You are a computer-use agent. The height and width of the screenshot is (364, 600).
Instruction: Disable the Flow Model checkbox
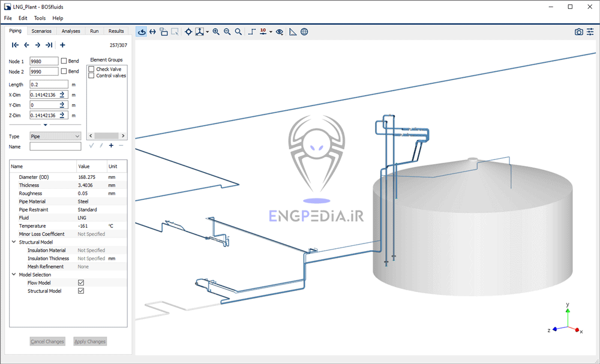click(x=80, y=282)
